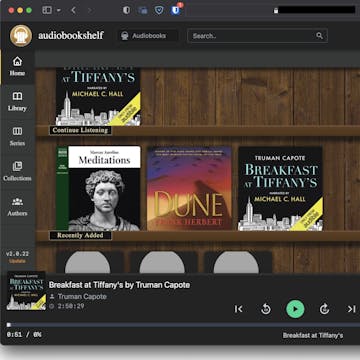Image resolution: width=360 pixels, height=360 pixels.
Task: Jump forward with the forward button
Action: 324,309
